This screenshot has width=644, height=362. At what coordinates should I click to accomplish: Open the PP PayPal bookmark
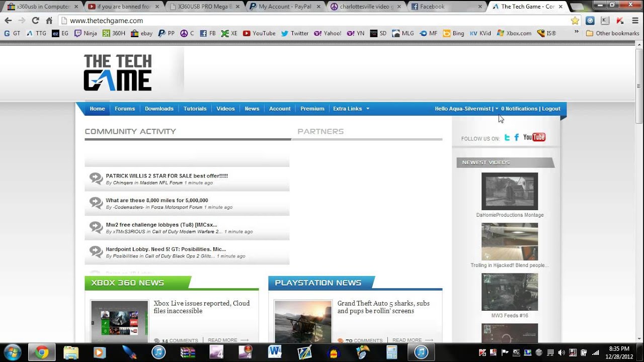pos(166,33)
